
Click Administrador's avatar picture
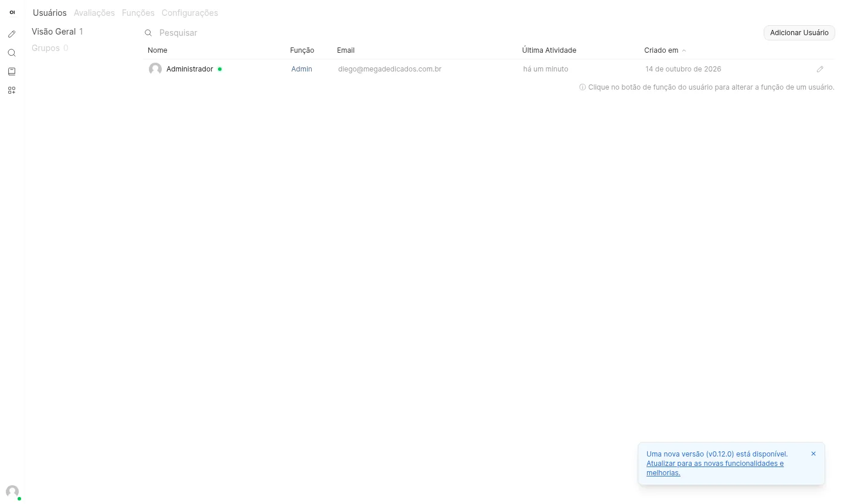tap(155, 69)
